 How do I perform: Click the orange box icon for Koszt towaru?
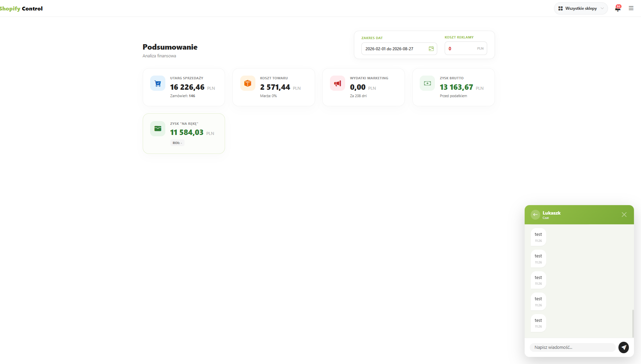click(248, 83)
